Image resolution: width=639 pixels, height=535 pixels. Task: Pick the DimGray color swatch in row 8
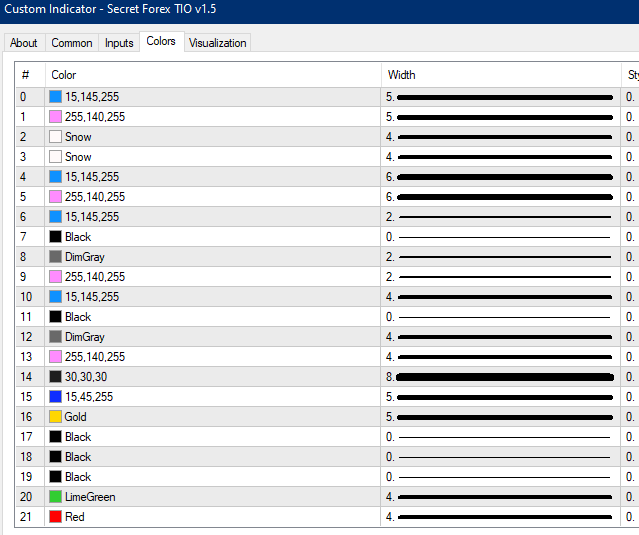(x=55, y=257)
